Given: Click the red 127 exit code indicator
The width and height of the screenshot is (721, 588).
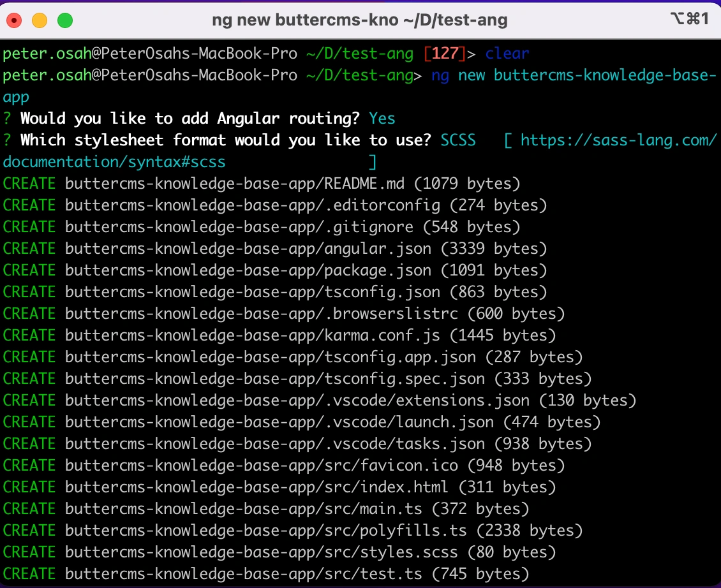Looking at the screenshot, I should pyautogui.click(x=445, y=54).
